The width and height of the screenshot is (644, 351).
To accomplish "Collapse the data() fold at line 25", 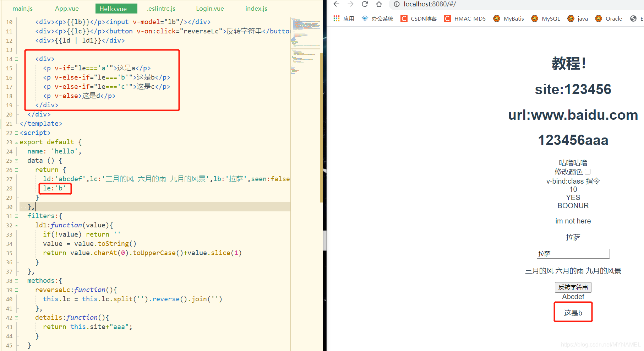I will 16,161.
